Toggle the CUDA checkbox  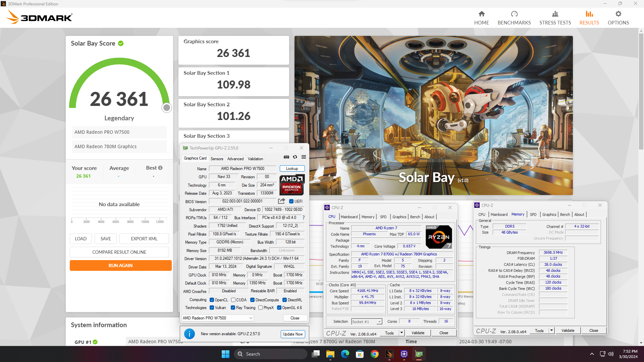(233, 300)
